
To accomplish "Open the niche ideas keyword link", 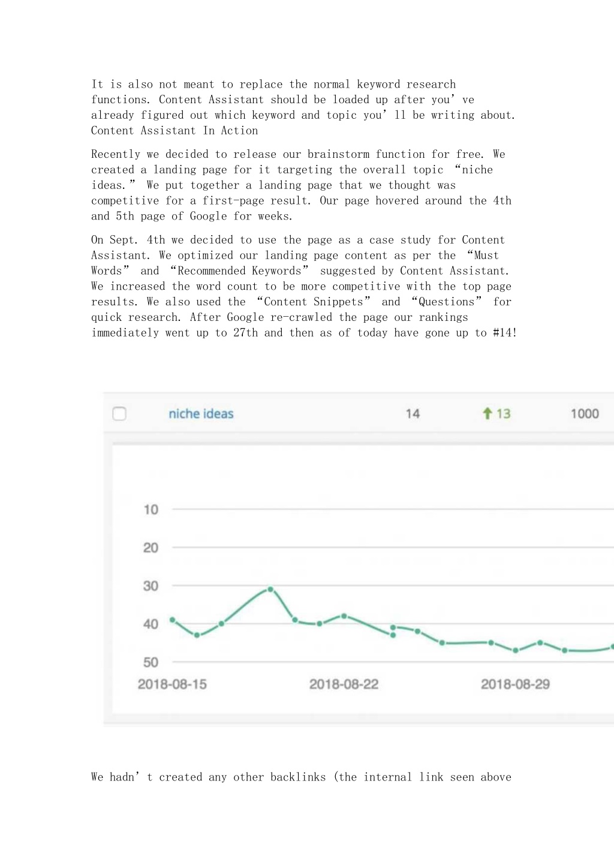I will [x=201, y=413].
